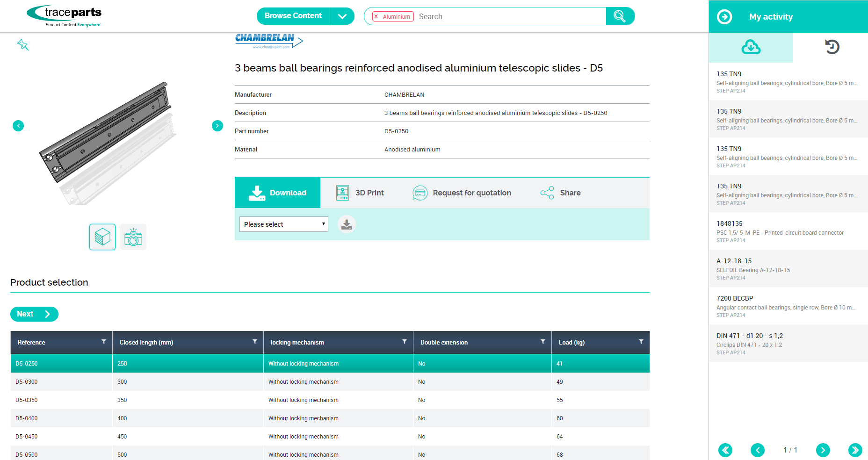The image size is (868, 460).
Task: Open the Load (kg) column filter
Action: 641,342
